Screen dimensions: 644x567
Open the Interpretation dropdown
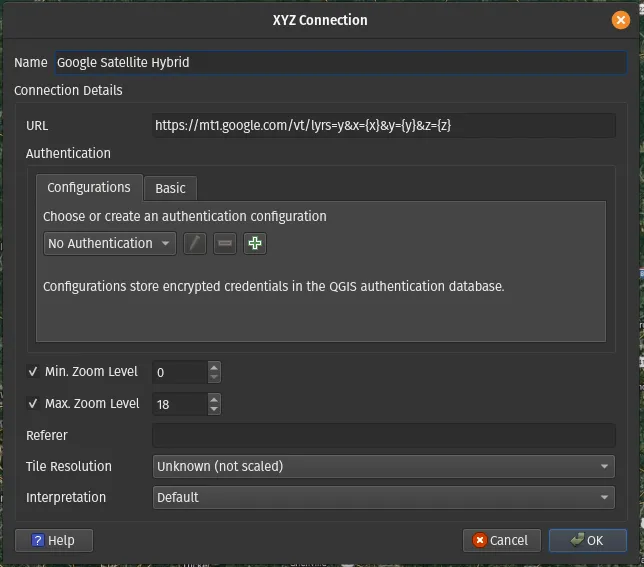[384, 497]
